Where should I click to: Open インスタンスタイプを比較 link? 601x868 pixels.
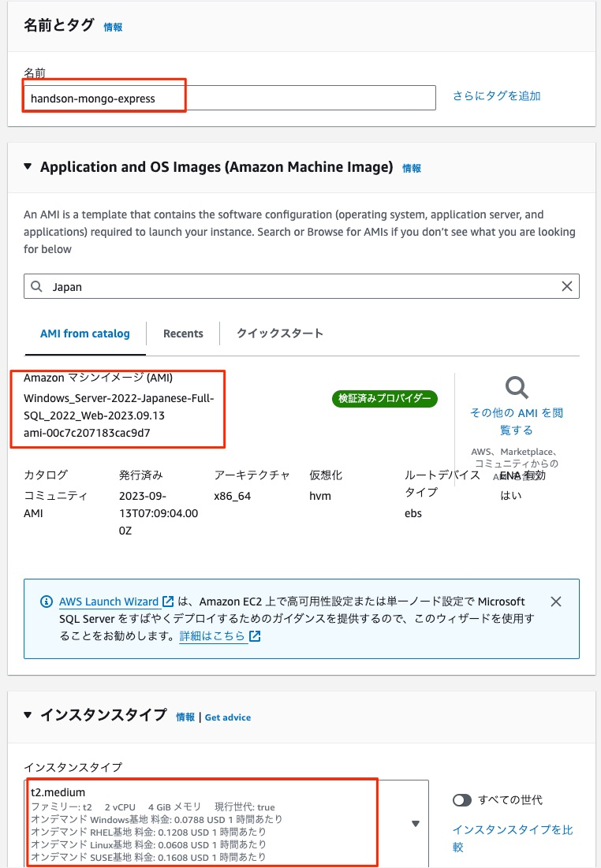[x=513, y=838]
